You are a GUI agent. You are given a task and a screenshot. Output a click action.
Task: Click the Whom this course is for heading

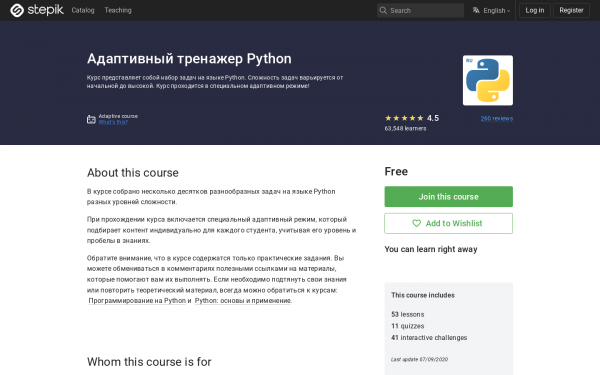coord(149,362)
